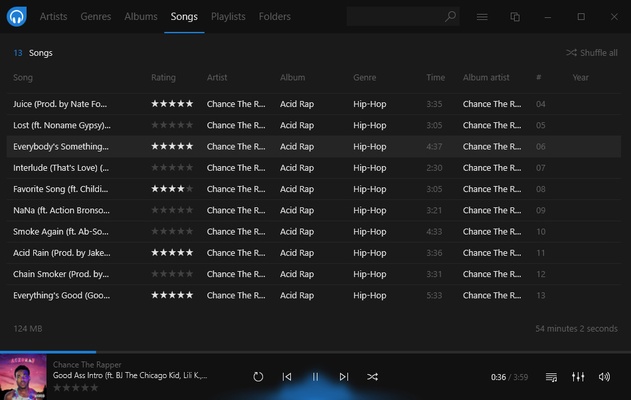Open the hamburger menu
Screen dimensions: 631x400
pyautogui.click(x=482, y=17)
